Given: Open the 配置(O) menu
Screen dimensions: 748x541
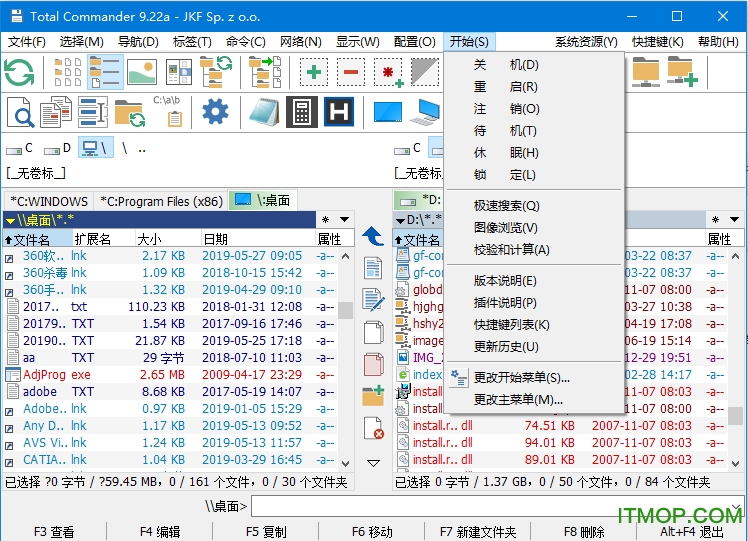Looking at the screenshot, I should click(x=415, y=42).
